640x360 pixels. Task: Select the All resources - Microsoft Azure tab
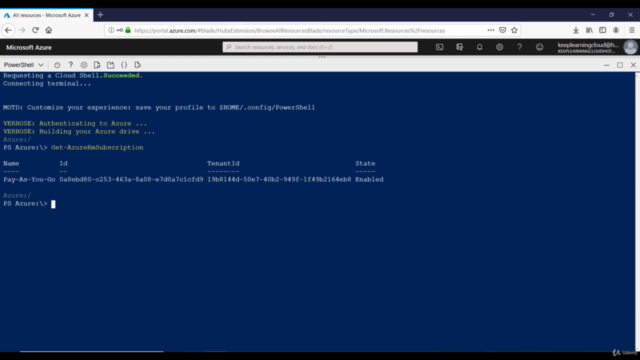click(47, 15)
